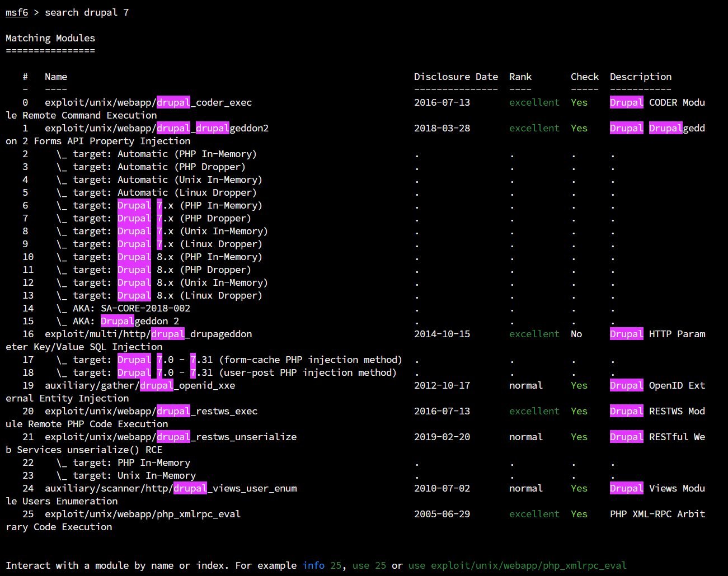Click the drupal_coder_exec module path
The image size is (728, 576).
(148, 102)
